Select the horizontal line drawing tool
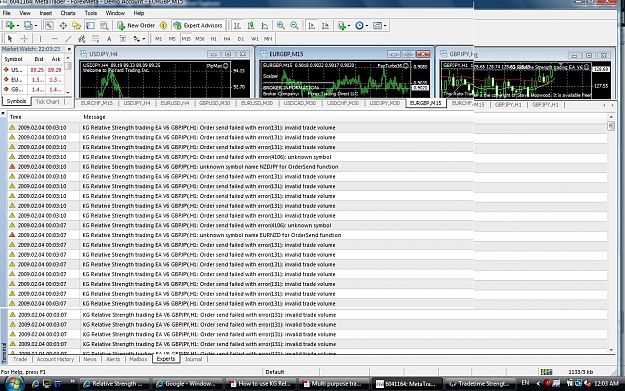The height and width of the screenshot is (391, 625). pos(55,39)
